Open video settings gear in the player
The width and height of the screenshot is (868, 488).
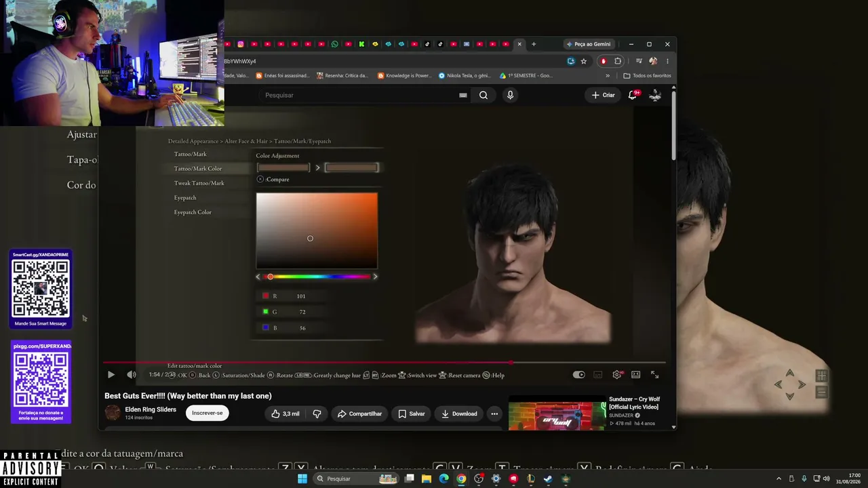pos(616,375)
